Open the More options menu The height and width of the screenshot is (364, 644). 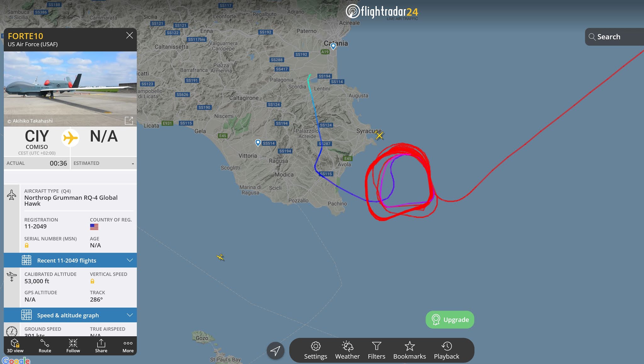pyautogui.click(x=128, y=346)
